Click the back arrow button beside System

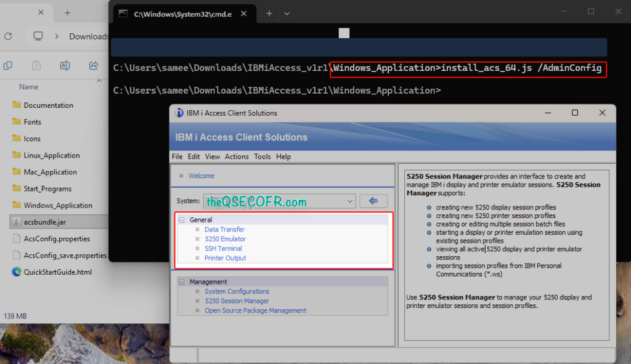(373, 201)
